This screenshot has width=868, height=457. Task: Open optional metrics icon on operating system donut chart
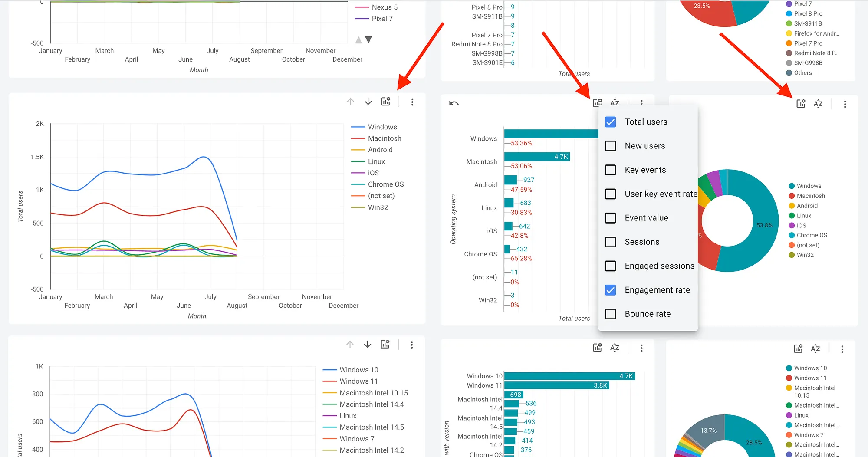(x=801, y=104)
